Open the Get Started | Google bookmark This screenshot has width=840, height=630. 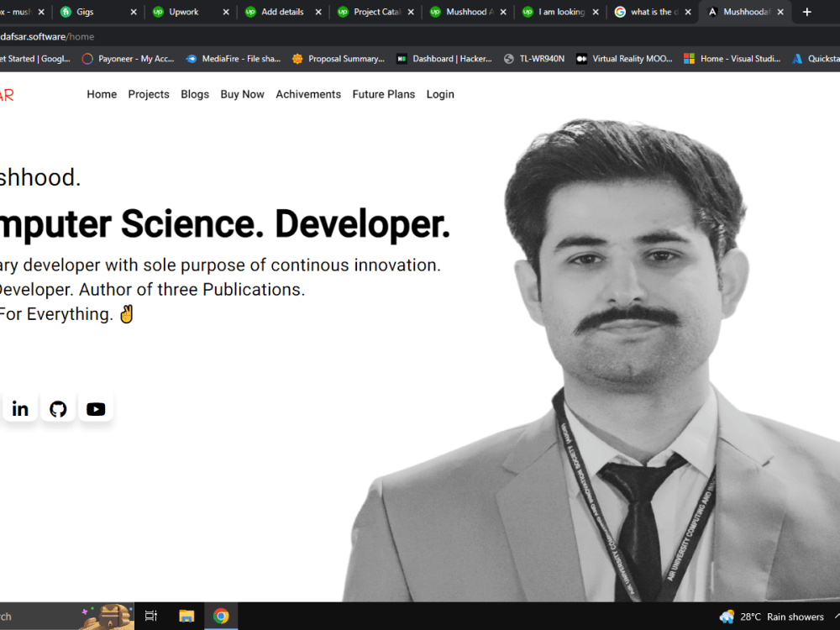click(x=35, y=59)
